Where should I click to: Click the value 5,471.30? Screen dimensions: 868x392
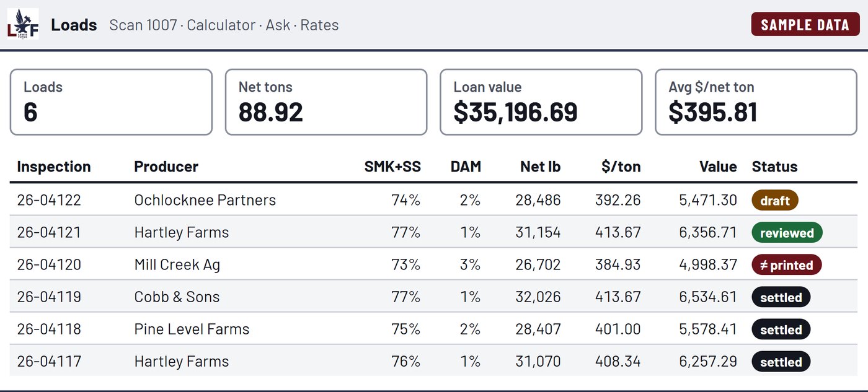tap(708, 200)
